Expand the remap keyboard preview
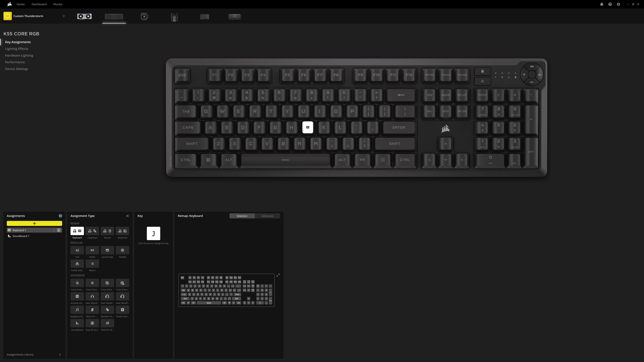Image resolution: width=644 pixels, height=362 pixels. [278, 275]
